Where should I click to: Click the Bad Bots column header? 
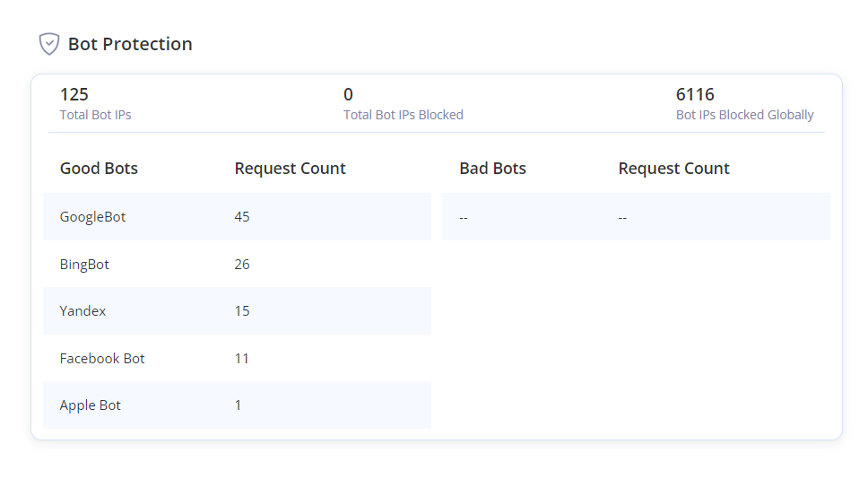(492, 169)
